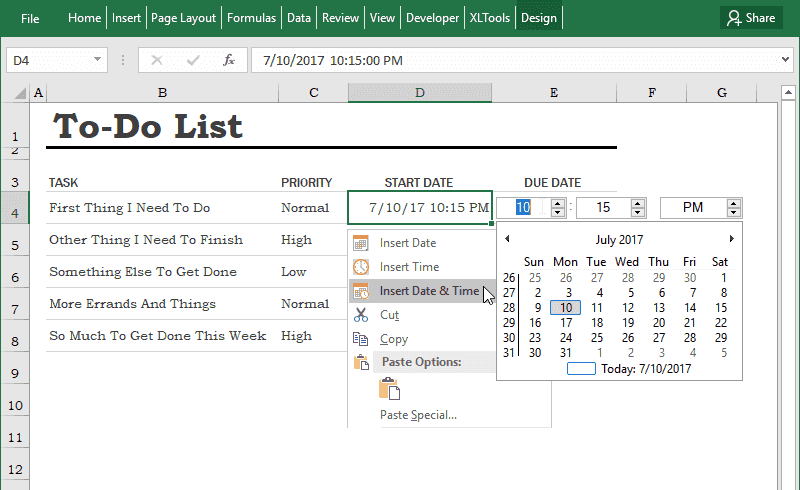Click 'So Much To Get Done This Week'

pyautogui.click(x=162, y=336)
